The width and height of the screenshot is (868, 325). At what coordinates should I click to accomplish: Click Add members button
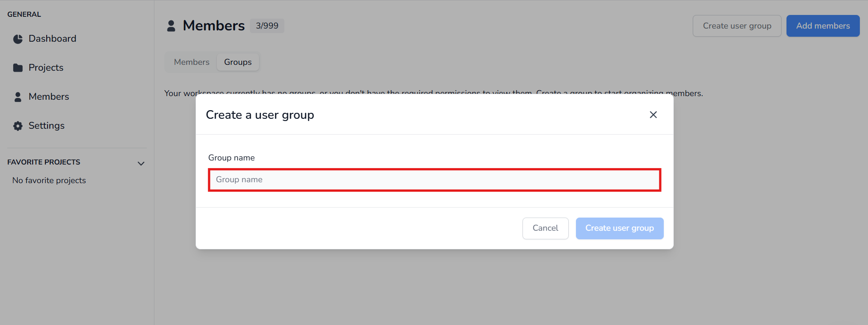(x=823, y=26)
